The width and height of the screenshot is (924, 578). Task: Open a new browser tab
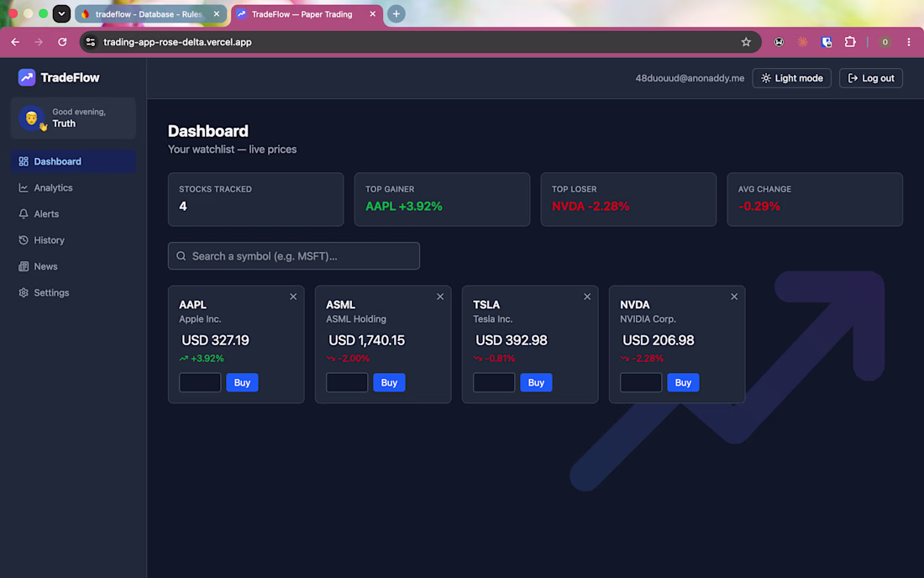[396, 13]
